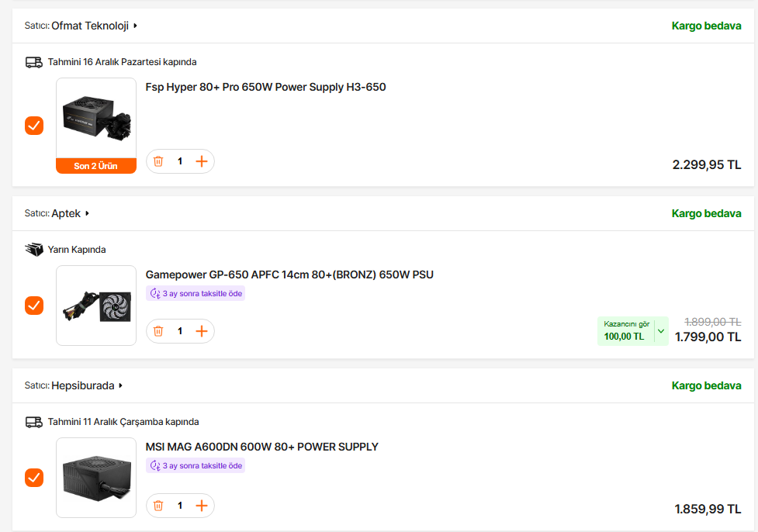Increase MSI MAG A600DN quantity with plus icon
The image size is (758, 532).
click(202, 506)
